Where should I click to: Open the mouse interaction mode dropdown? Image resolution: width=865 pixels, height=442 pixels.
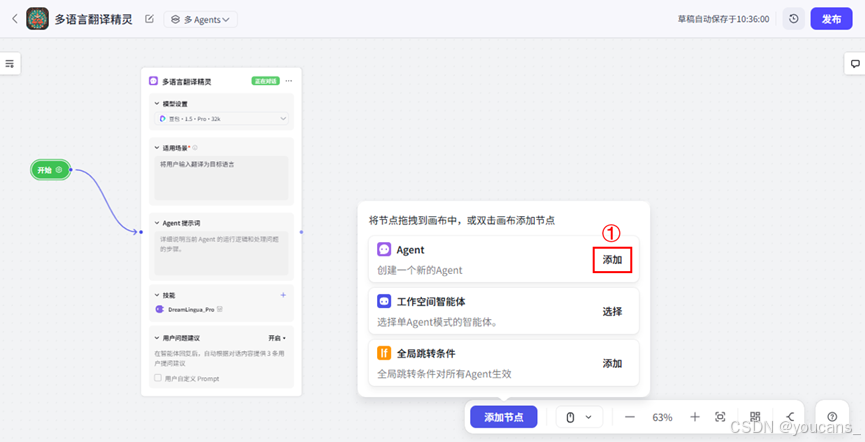click(x=579, y=417)
